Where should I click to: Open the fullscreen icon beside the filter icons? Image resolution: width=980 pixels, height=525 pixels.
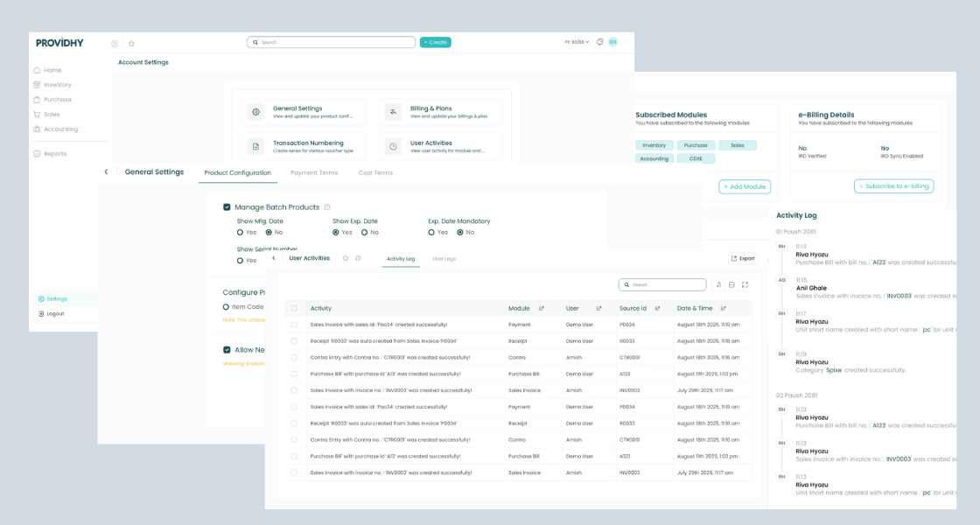[x=745, y=284]
